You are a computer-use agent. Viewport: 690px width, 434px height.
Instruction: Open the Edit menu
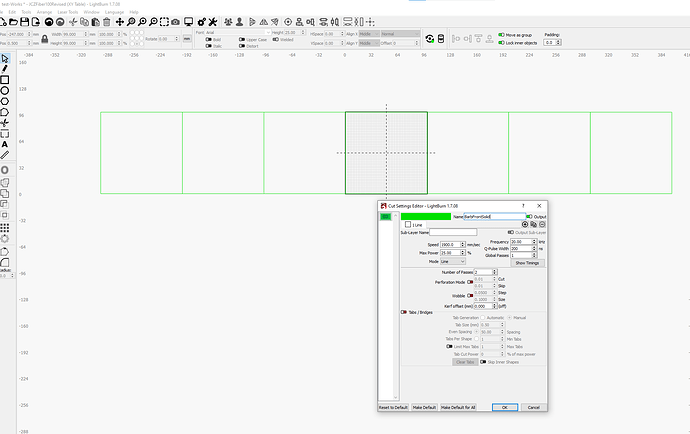[12, 12]
